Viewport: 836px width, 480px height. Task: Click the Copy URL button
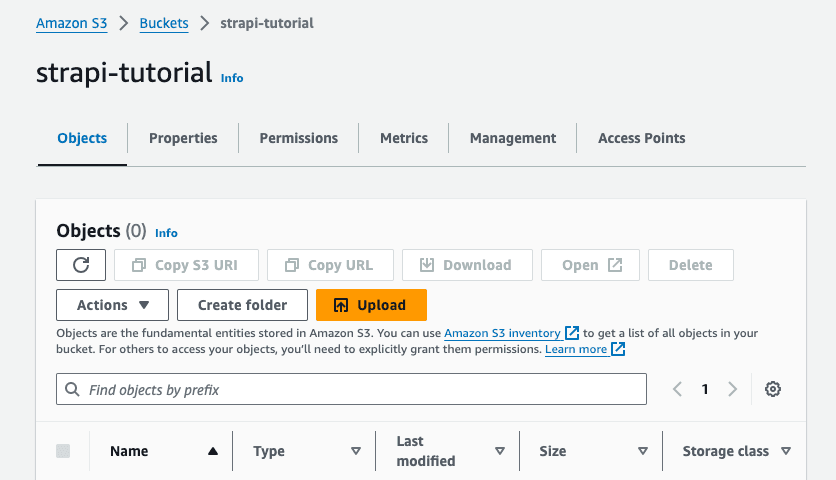click(x=331, y=265)
